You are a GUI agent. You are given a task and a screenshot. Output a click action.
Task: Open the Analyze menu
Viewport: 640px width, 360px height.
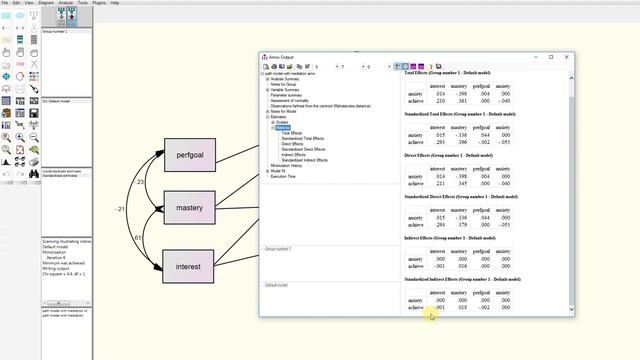point(65,2)
